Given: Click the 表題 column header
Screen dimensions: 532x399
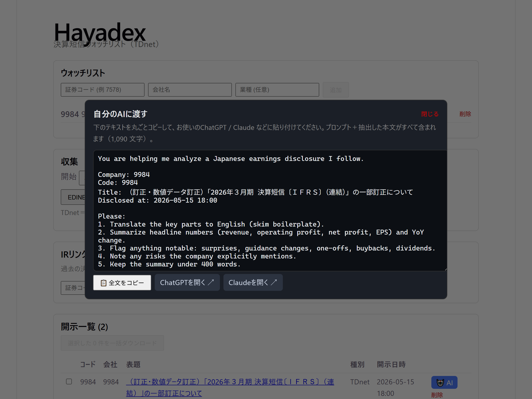Looking at the screenshot, I should [x=133, y=365].
